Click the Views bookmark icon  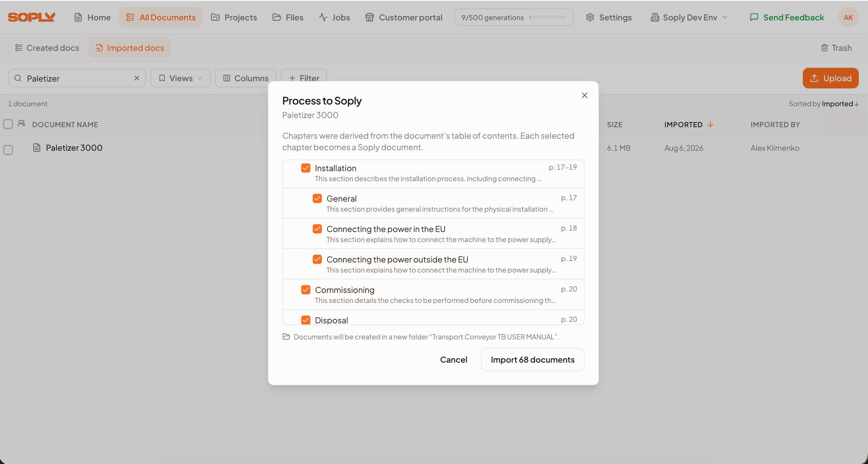[x=162, y=78]
